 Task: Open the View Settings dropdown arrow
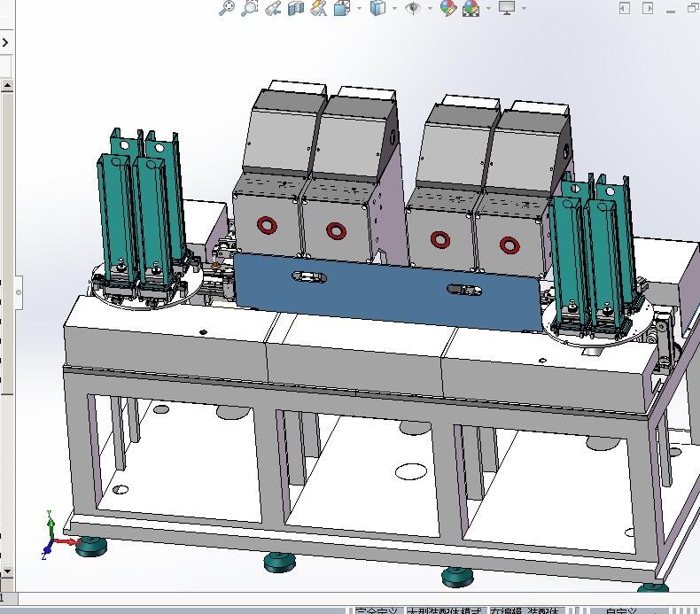coord(524,8)
